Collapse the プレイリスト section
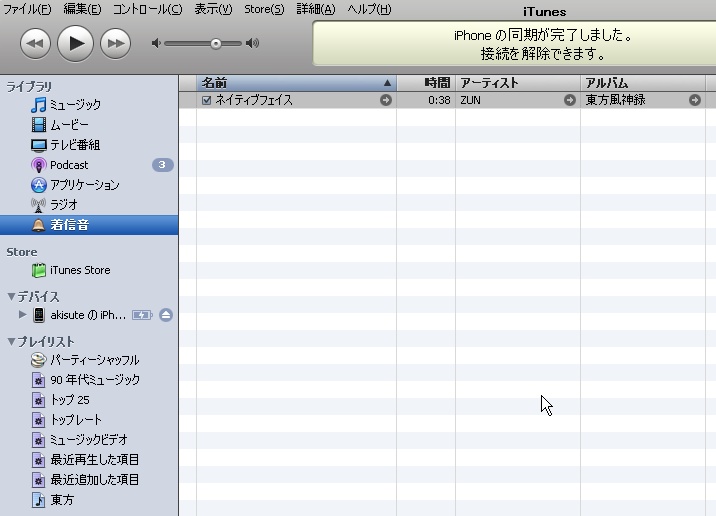716x516 pixels. pos(11,342)
